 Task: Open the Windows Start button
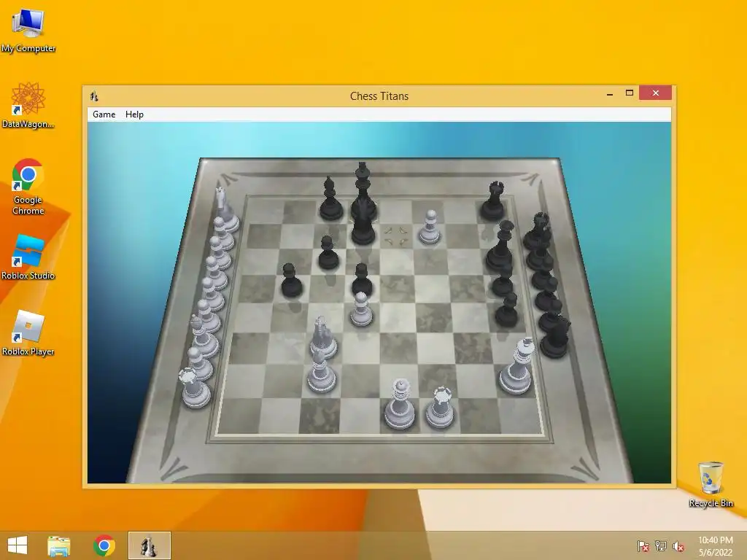point(18,545)
